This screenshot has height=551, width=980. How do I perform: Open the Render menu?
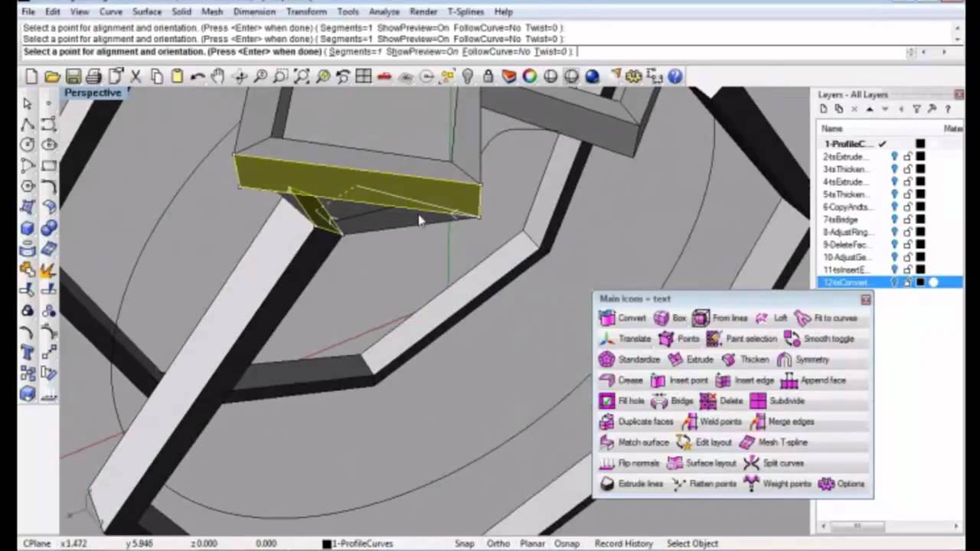(423, 12)
